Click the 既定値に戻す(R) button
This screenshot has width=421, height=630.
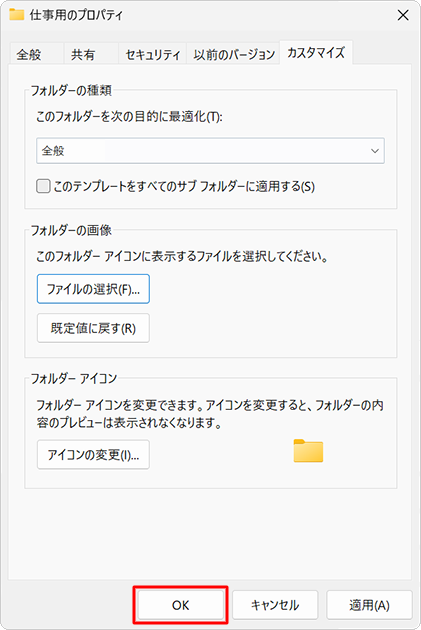tap(93, 328)
